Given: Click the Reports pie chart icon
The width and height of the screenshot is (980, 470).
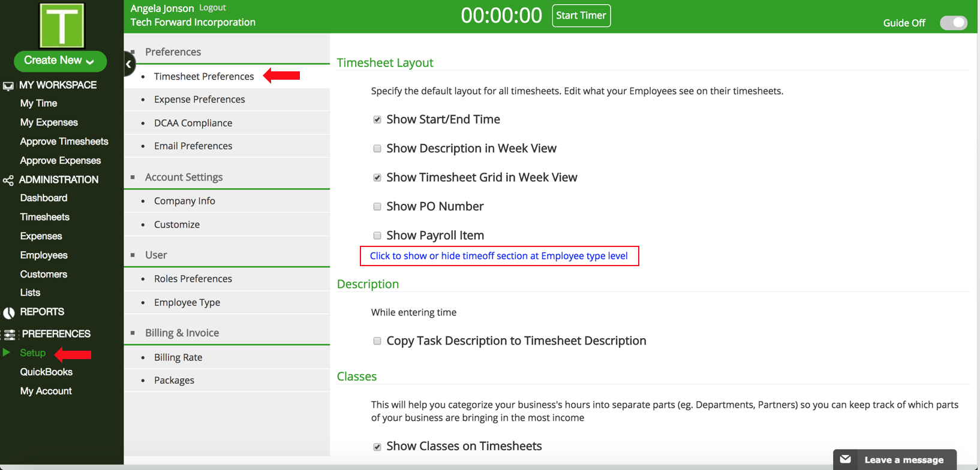Looking at the screenshot, I should (x=9, y=312).
